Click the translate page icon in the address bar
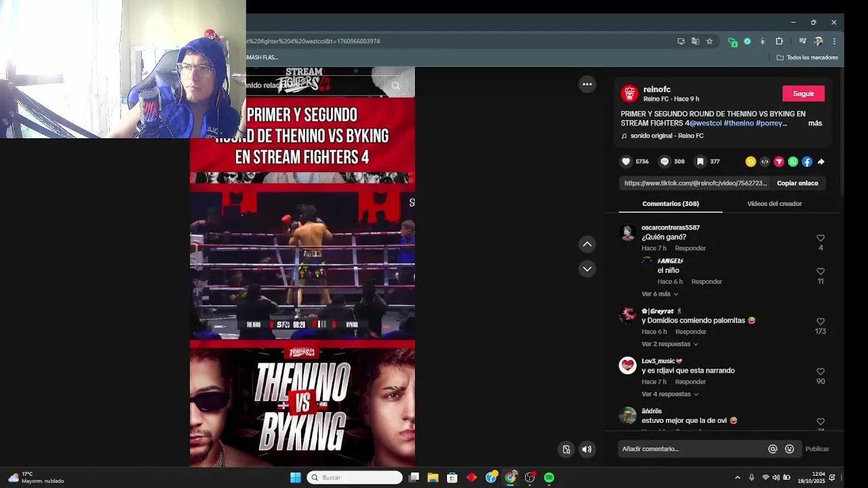This screenshot has height=488, width=868. [x=695, y=41]
